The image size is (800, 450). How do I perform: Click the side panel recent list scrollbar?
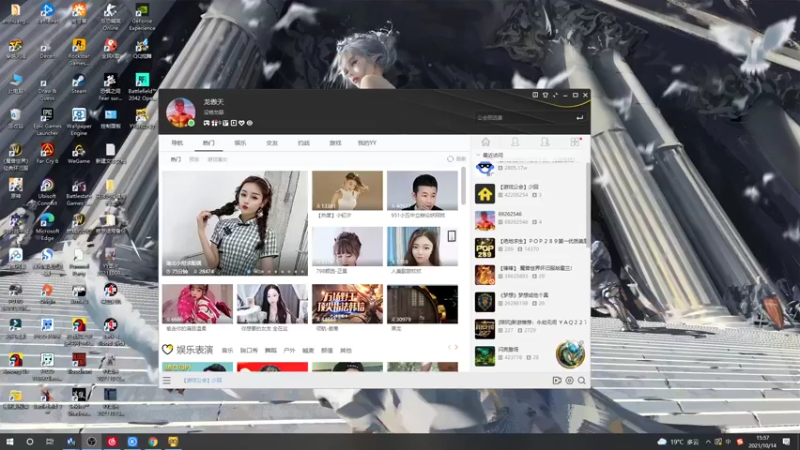tap(587, 204)
